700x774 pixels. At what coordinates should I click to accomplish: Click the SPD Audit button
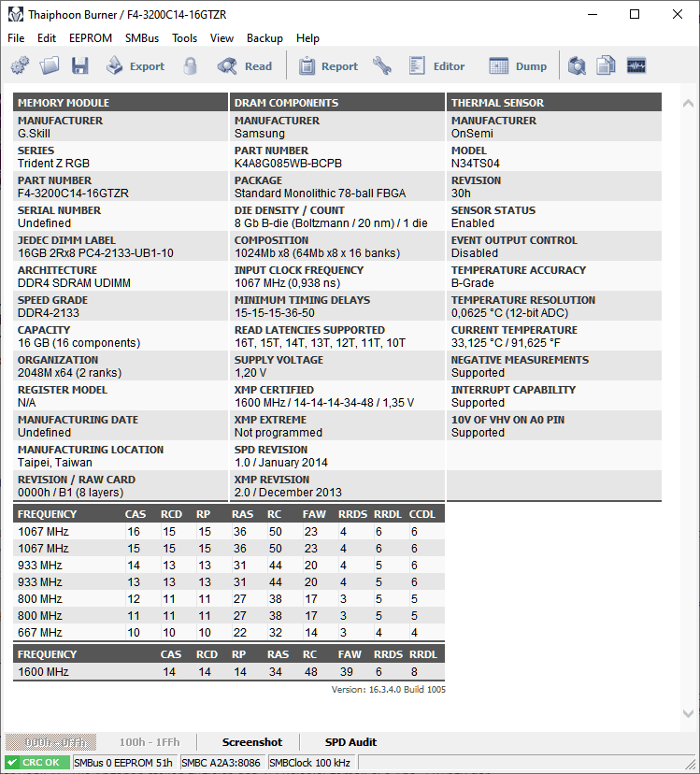(x=350, y=742)
